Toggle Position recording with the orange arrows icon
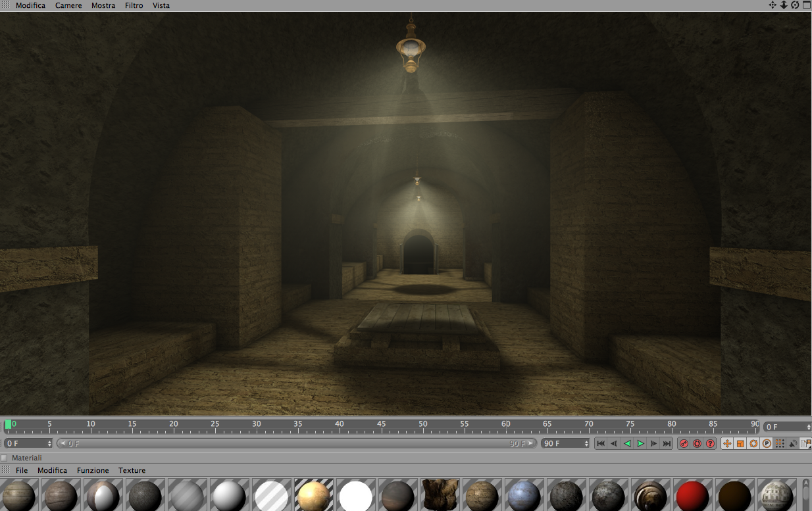 [727, 444]
